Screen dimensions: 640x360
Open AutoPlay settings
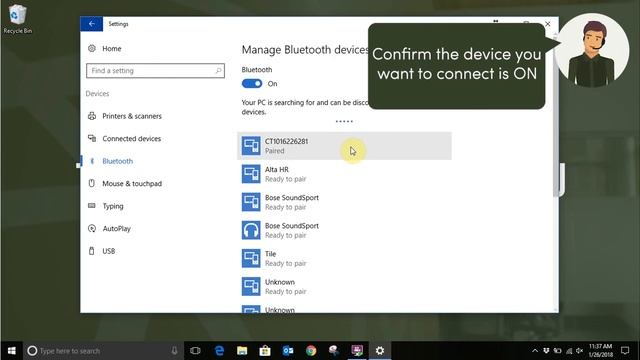tap(116, 229)
